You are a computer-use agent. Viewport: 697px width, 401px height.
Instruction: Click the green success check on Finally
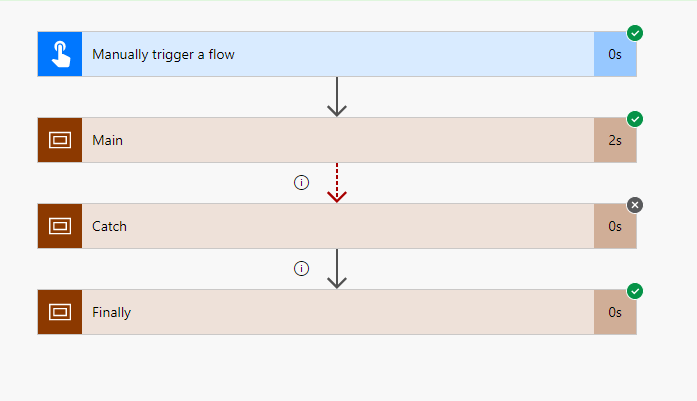coord(635,291)
